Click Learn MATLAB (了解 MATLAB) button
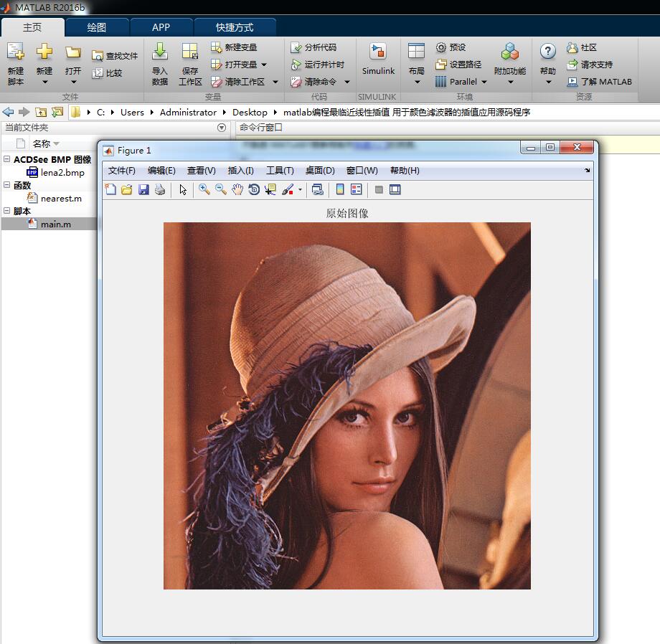Screen dimensions: 660x644 coord(600,82)
